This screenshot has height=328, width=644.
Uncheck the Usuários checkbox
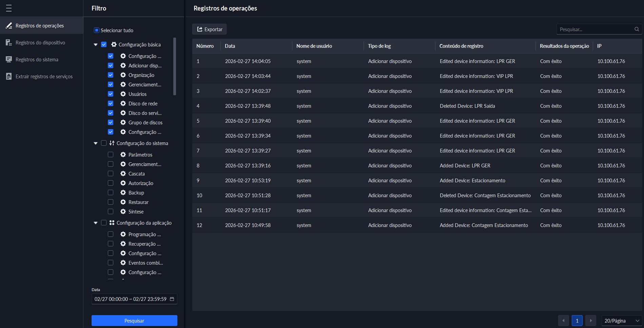[111, 94]
